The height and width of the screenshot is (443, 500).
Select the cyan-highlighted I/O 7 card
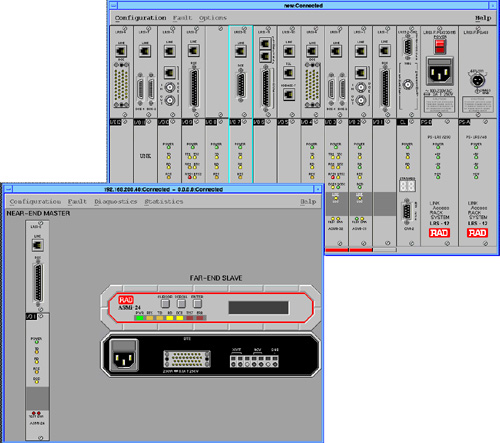click(241, 104)
